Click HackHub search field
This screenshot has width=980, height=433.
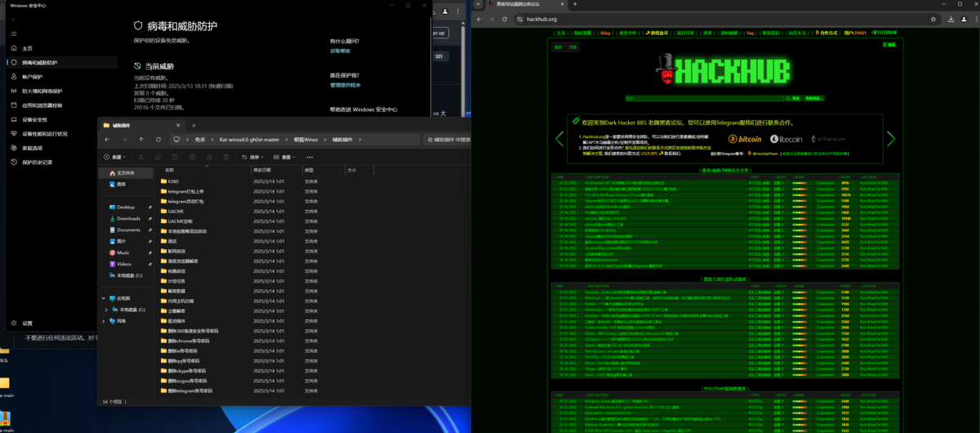click(704, 98)
